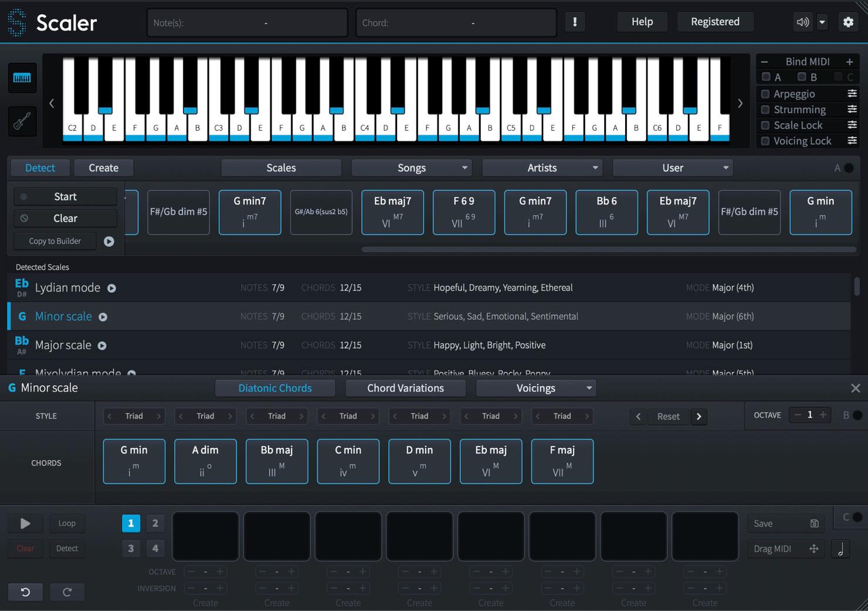Click the speaker audio output icon
This screenshot has height=611, width=868.
click(x=802, y=22)
